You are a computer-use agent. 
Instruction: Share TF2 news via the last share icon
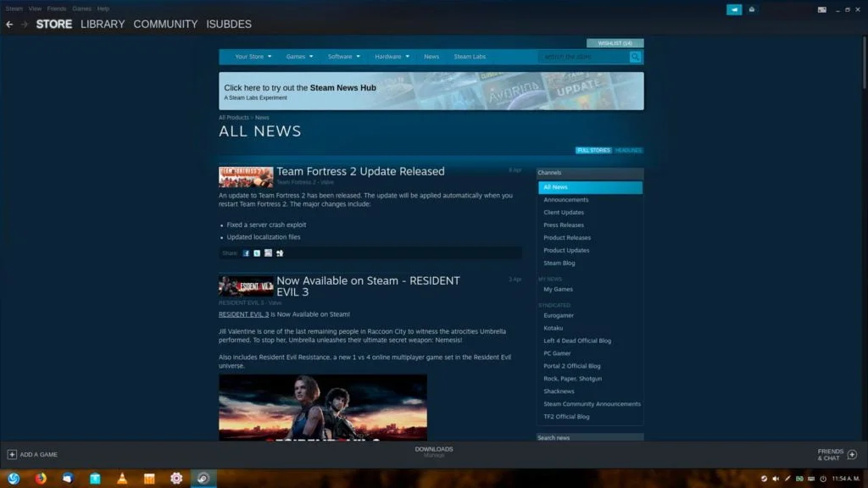click(280, 252)
